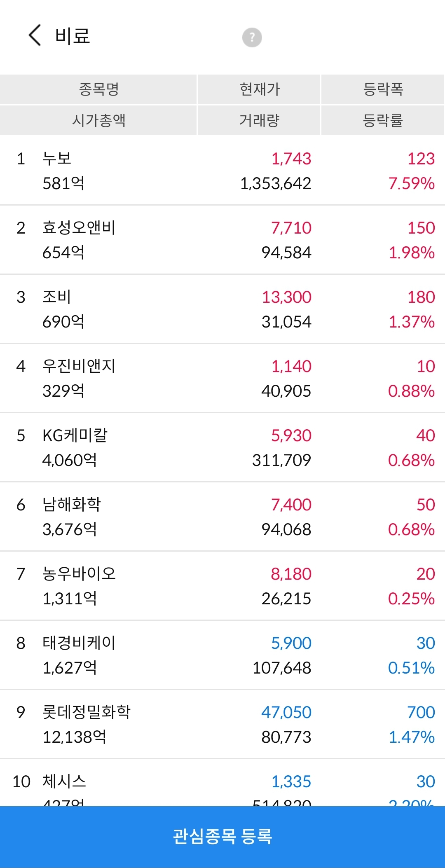Select the 효성오앤비 stock entry
Screen dimensions: 445x868
pos(222,240)
